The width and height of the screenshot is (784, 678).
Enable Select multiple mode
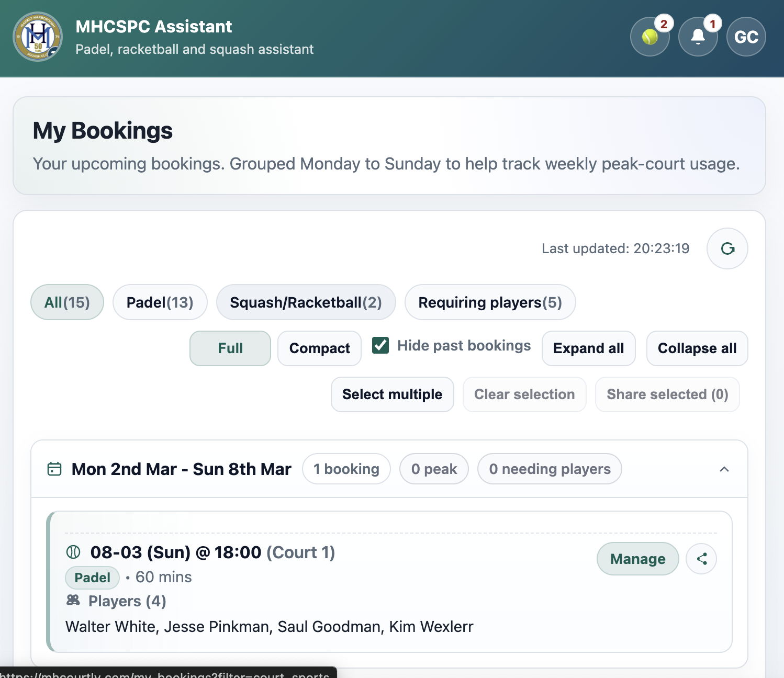[392, 394]
